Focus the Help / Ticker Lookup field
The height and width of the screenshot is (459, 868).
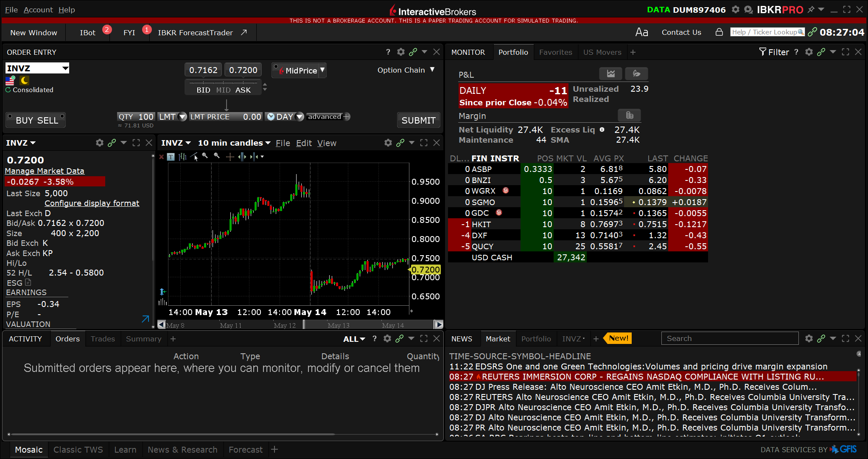point(767,32)
